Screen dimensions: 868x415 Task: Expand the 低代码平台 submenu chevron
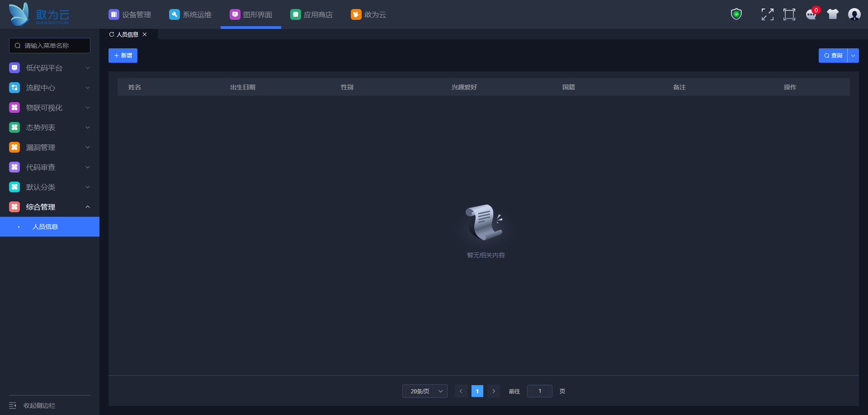(88, 68)
